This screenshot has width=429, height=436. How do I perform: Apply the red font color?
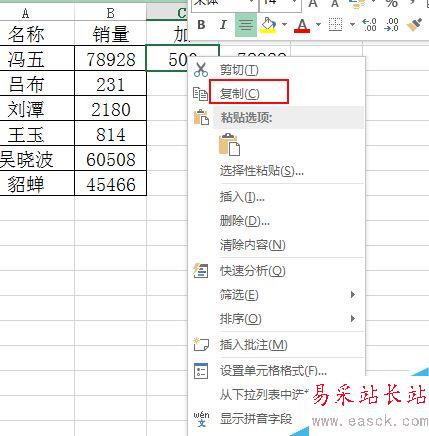302,25
